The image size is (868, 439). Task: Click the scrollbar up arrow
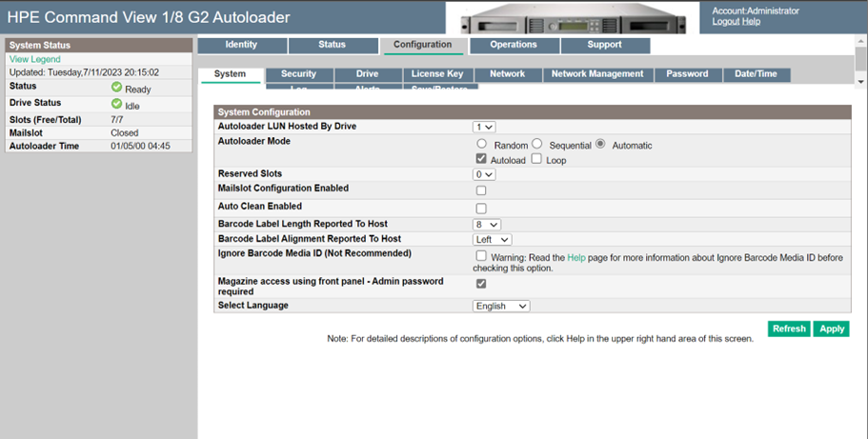(x=861, y=42)
